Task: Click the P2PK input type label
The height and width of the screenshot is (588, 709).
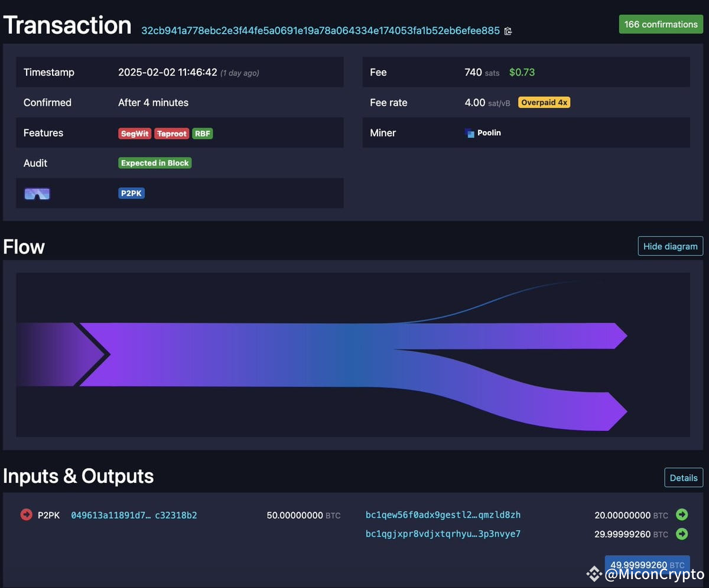Action: [x=49, y=515]
